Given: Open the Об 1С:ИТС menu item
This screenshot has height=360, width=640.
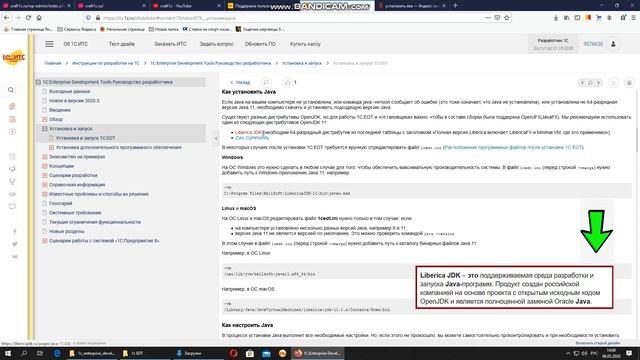Looking at the screenshot, I should pos(76,44).
